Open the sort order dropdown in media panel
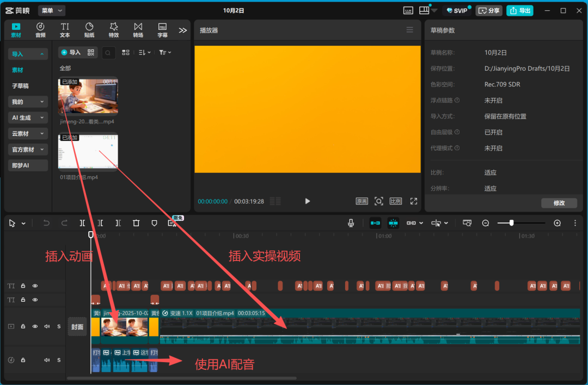This screenshot has height=385, width=588. pyautogui.click(x=142, y=52)
